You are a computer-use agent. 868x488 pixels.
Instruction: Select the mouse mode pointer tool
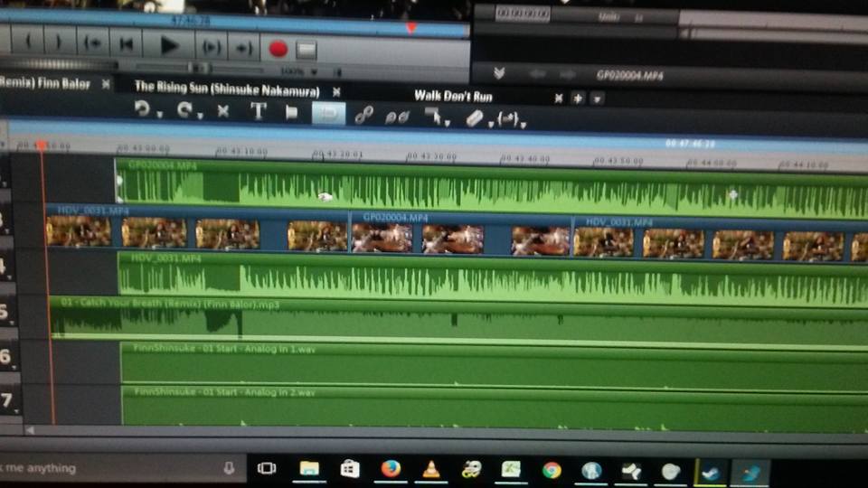click(433, 116)
